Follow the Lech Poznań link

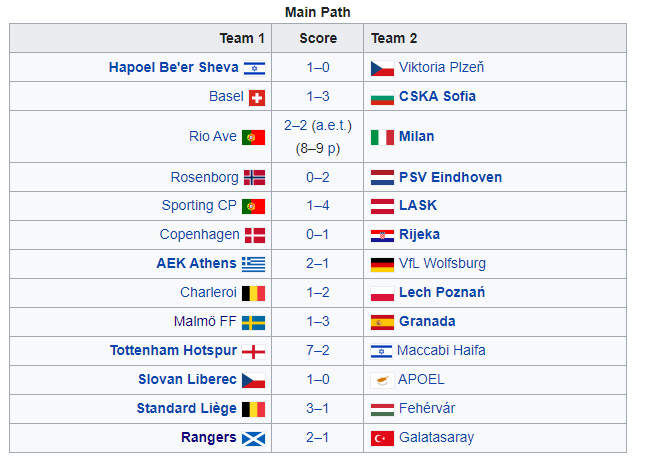(442, 292)
